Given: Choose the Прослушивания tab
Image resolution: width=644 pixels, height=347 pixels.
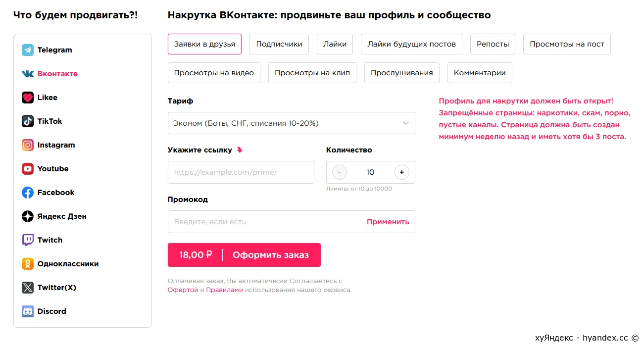Looking at the screenshot, I should click(402, 73).
